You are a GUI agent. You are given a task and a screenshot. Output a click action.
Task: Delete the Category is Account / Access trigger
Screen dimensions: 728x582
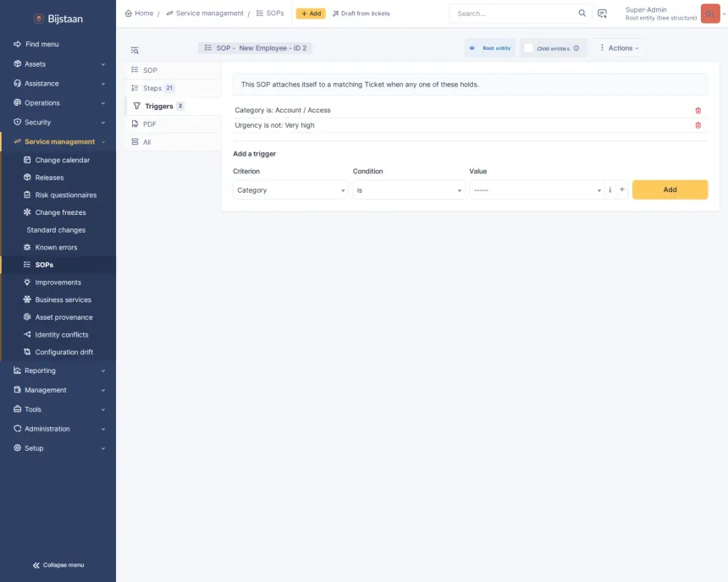698,111
